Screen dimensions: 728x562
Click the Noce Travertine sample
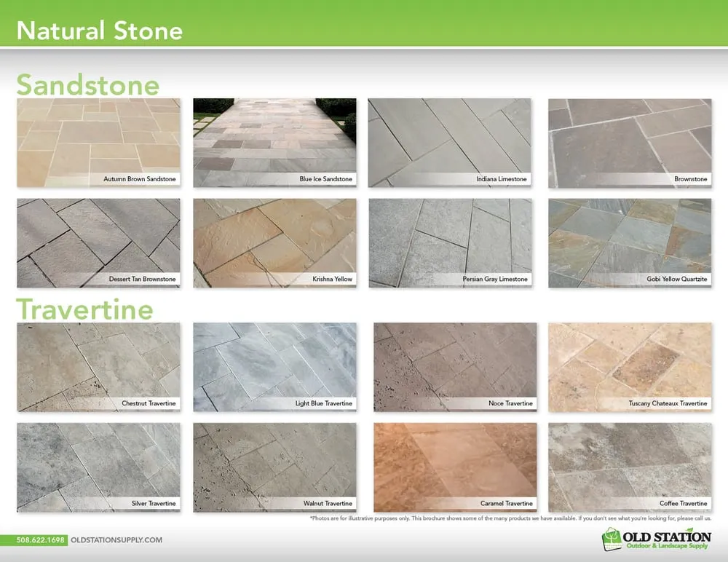tap(455, 366)
